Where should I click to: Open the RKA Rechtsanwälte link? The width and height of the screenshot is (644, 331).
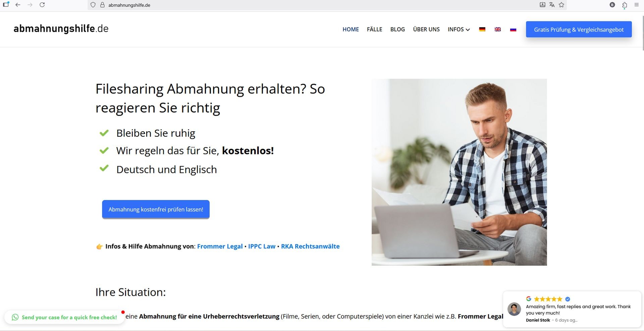(x=310, y=246)
